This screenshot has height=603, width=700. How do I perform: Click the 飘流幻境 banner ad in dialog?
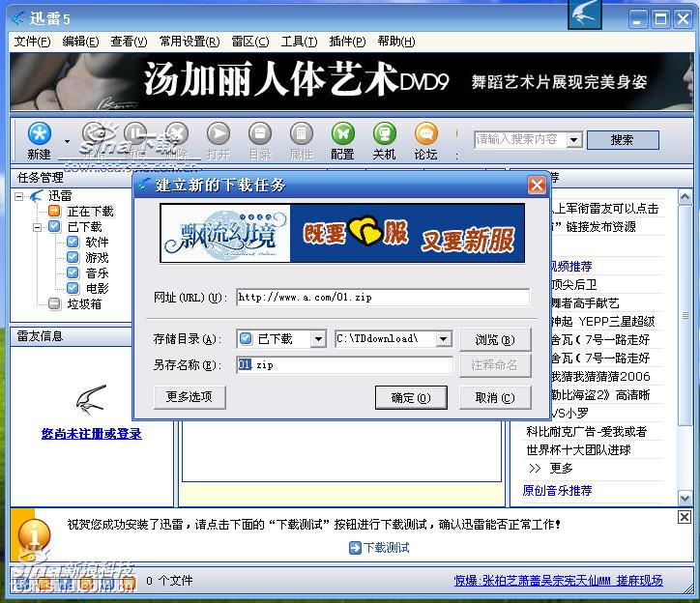(342, 233)
